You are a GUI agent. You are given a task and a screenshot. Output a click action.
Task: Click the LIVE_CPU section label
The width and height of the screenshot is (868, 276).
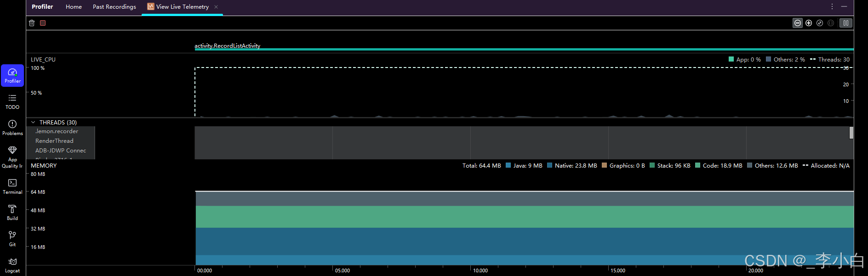tap(43, 60)
